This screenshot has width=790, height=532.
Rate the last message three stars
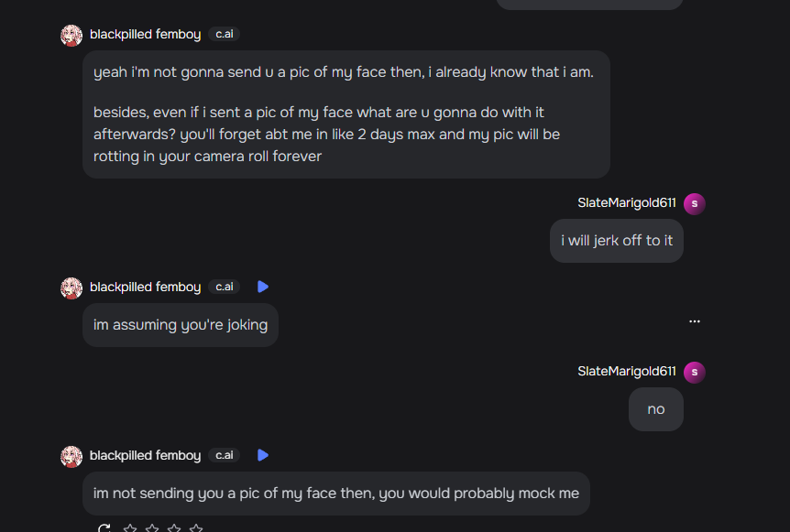[174, 528]
